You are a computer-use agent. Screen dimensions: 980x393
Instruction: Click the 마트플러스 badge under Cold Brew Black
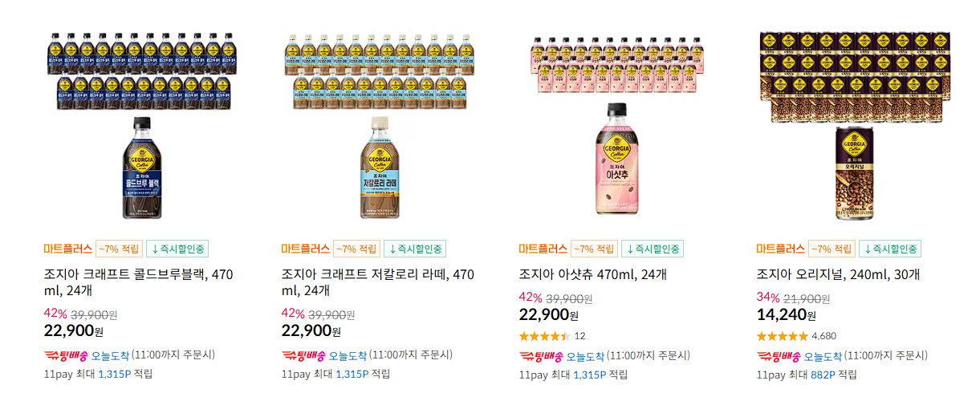pos(68,249)
